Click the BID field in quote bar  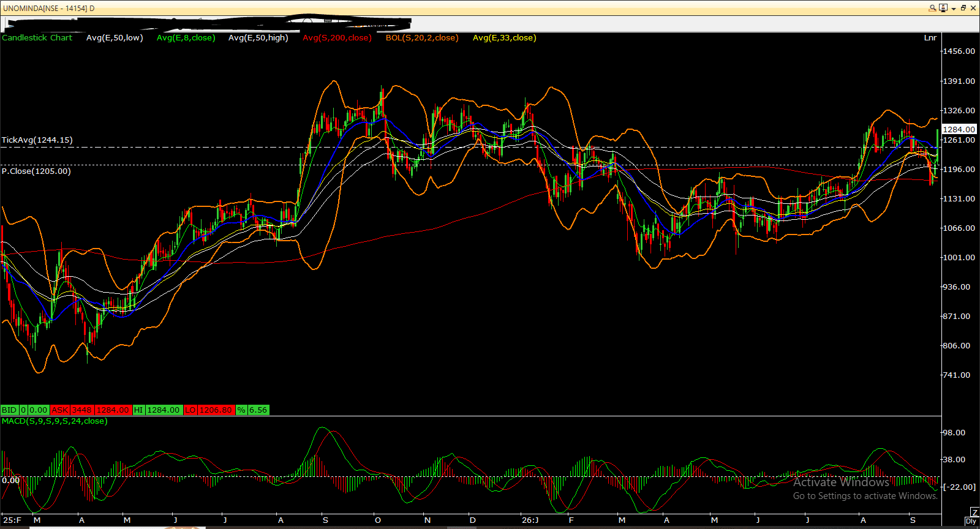click(9, 410)
